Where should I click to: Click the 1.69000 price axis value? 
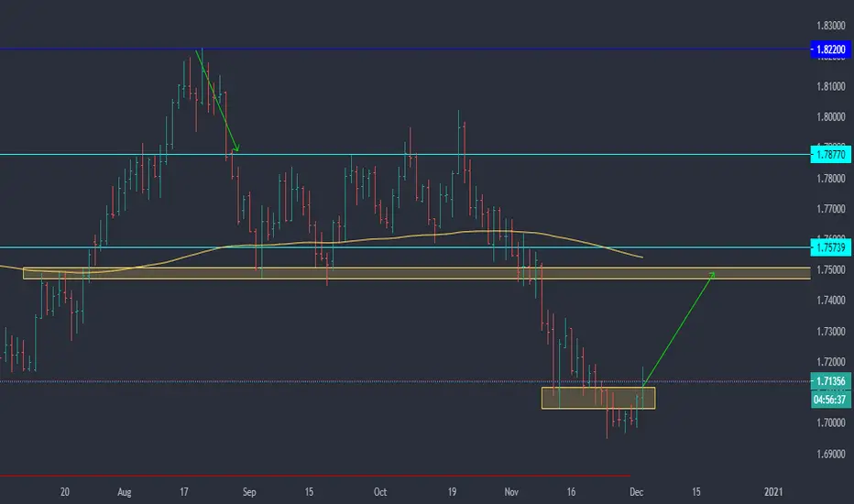pos(830,454)
